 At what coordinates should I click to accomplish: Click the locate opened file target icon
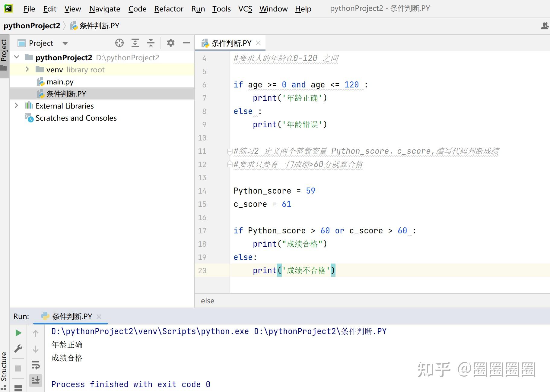coord(119,43)
